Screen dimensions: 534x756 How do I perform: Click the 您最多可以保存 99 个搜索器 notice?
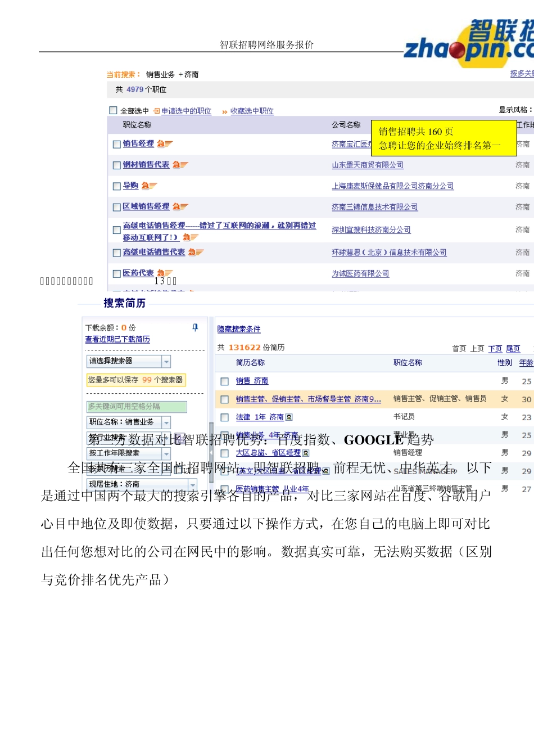[x=135, y=380]
